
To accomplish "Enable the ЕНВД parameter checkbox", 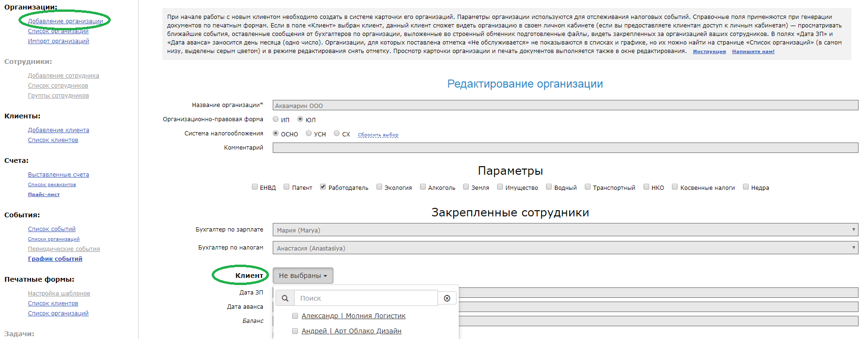I will [255, 187].
